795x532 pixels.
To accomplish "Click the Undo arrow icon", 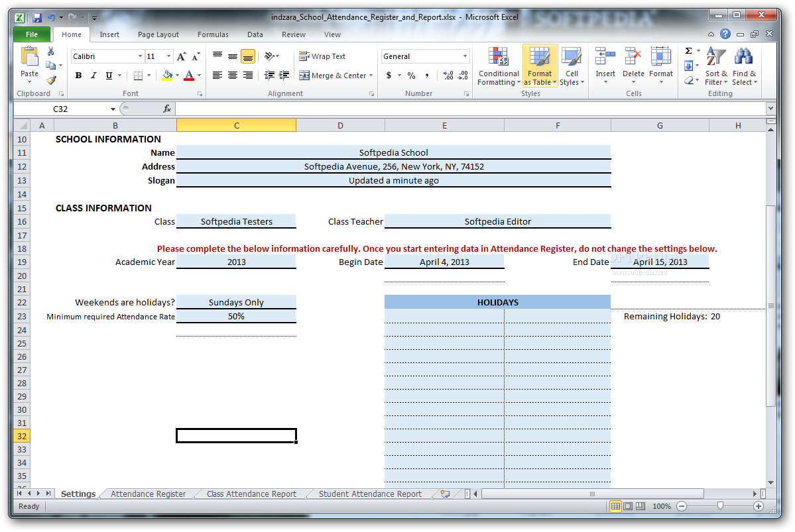I will coord(51,18).
